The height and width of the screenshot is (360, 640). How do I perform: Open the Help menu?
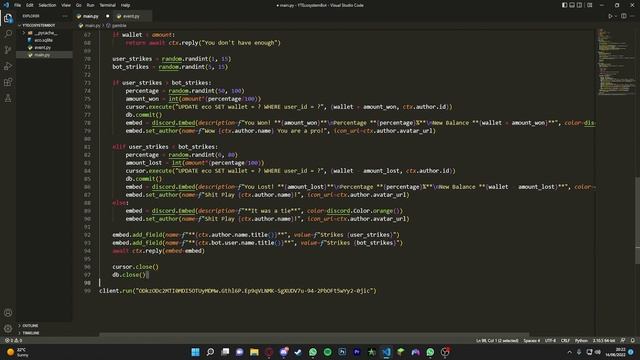(x=126, y=5)
